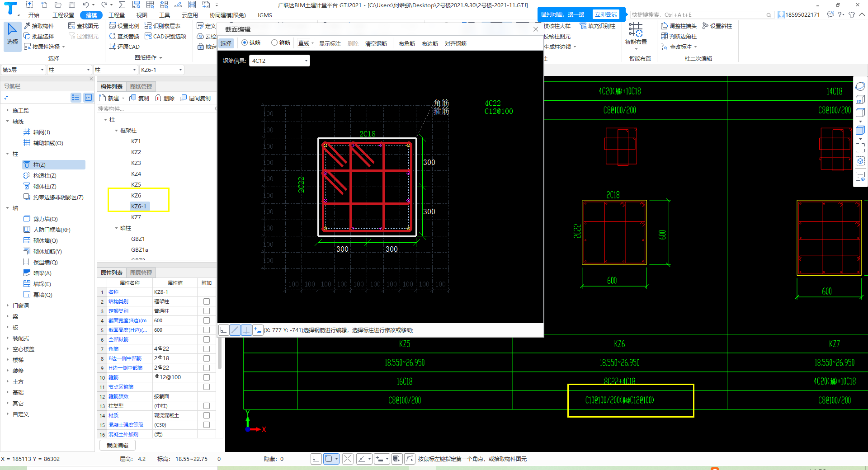Click 还原CAD restore tool
868x470 pixels.
pos(124,47)
